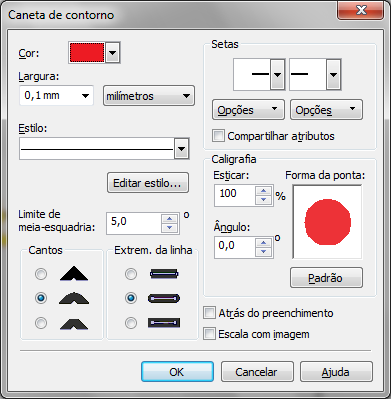Click the red nib shape preview
The image size is (391, 399).
pyautogui.click(x=328, y=222)
